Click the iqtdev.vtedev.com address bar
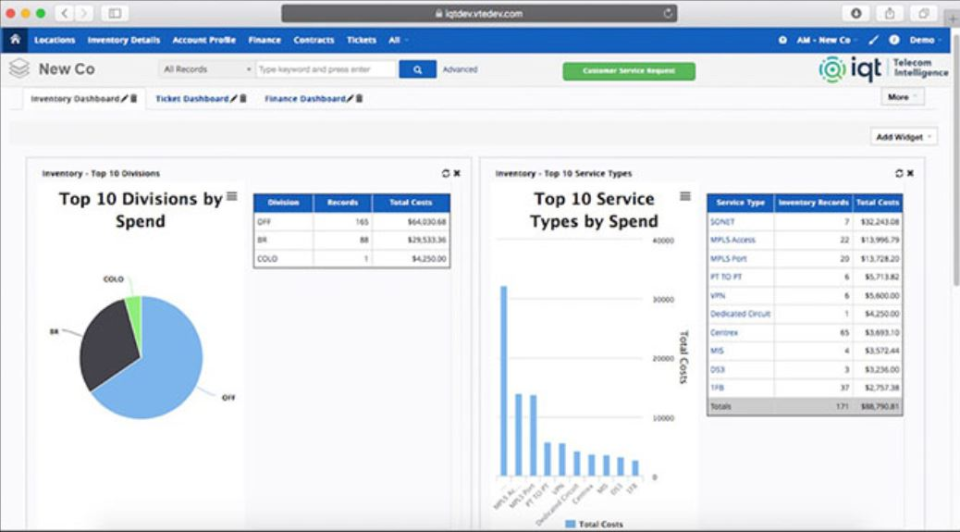 (479, 13)
